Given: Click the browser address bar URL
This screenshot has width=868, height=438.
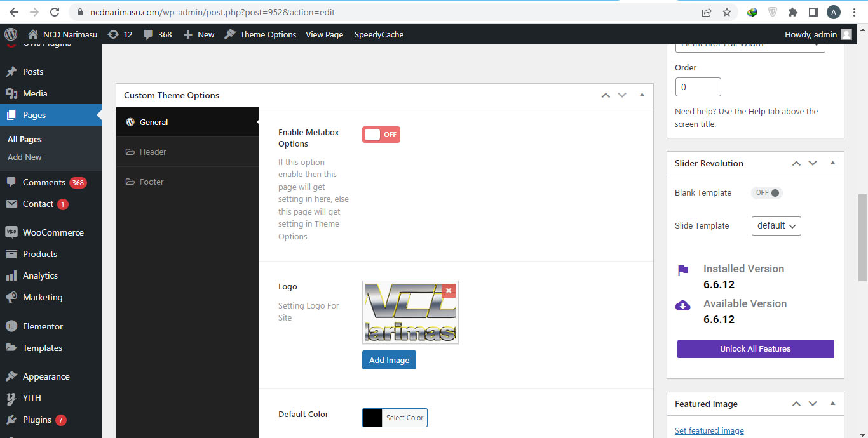Looking at the screenshot, I should pyautogui.click(x=212, y=12).
